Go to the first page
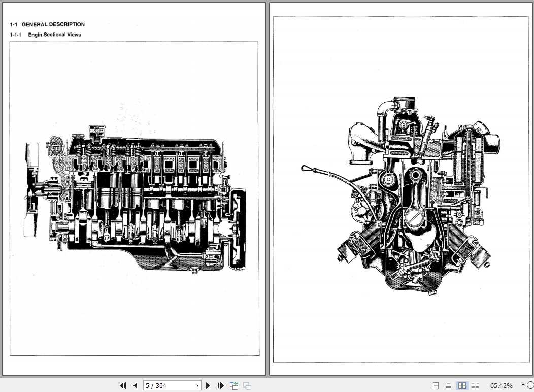The height and width of the screenshot is (392, 534). point(123,385)
